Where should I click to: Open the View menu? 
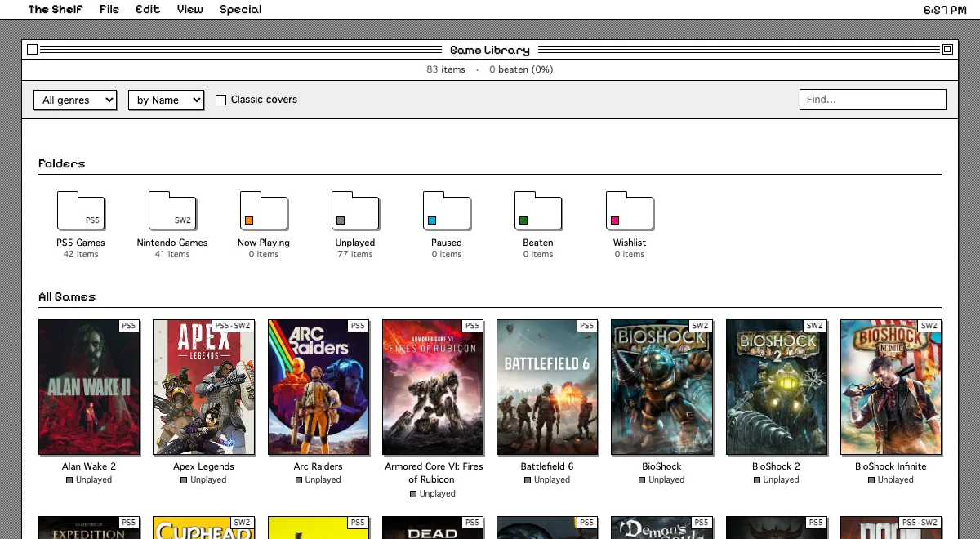point(190,10)
